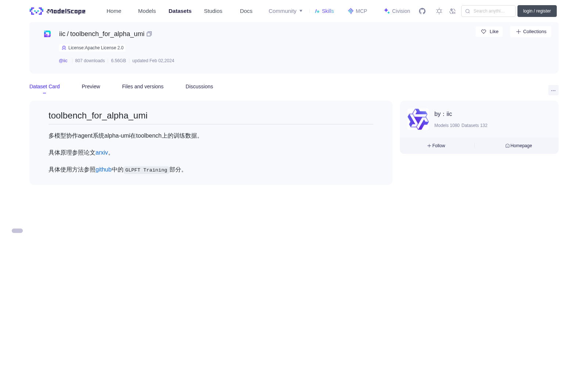
Task: Open the Models nav item
Action: tap(147, 11)
